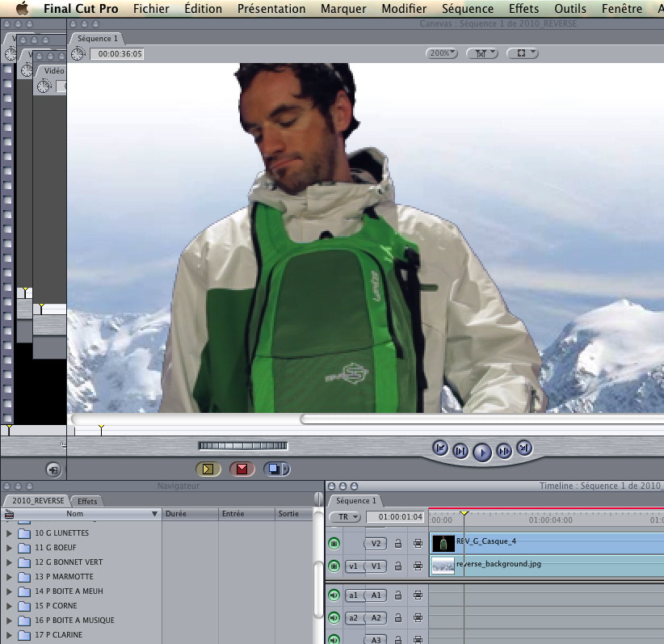The height and width of the screenshot is (644, 664).
Task: Select the Séquence 1 tab in Timeline
Action: coord(355,501)
